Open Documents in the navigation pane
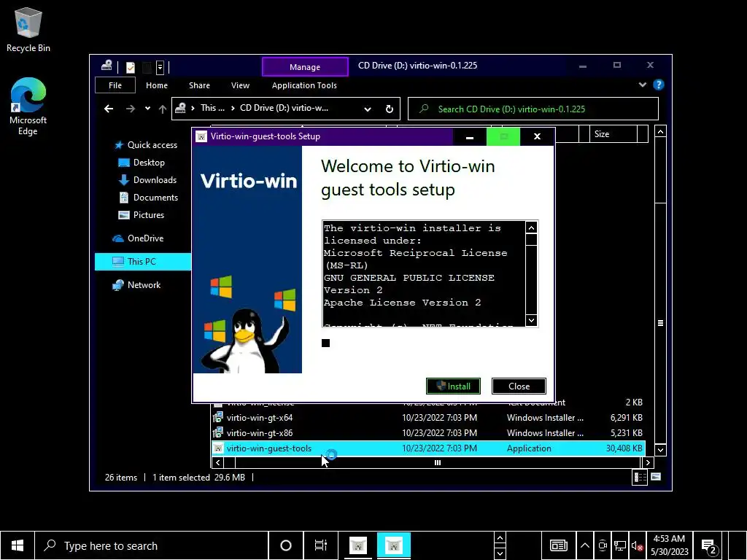 [148, 198]
